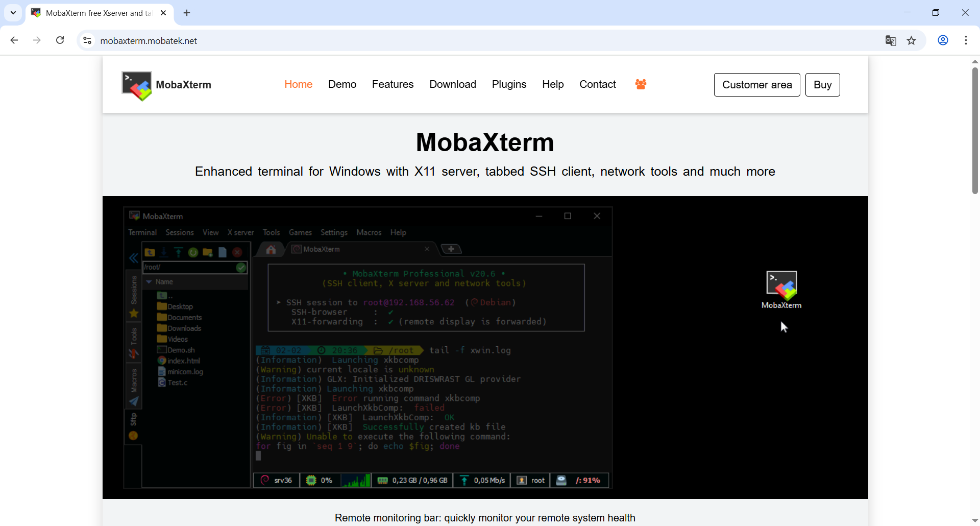The height and width of the screenshot is (526, 980).
Task: Click the green refresh icon in demo toolbar
Action: pyautogui.click(x=193, y=252)
